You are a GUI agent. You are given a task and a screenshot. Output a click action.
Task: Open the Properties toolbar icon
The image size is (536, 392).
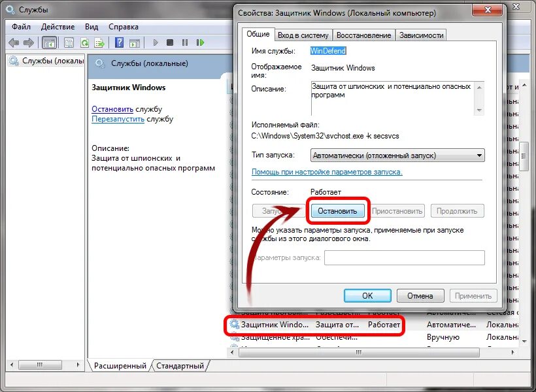click(x=69, y=42)
